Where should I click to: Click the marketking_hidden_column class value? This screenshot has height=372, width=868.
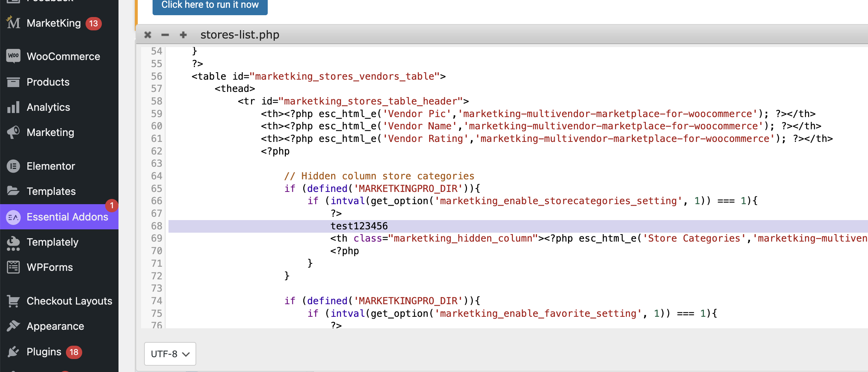tap(463, 238)
